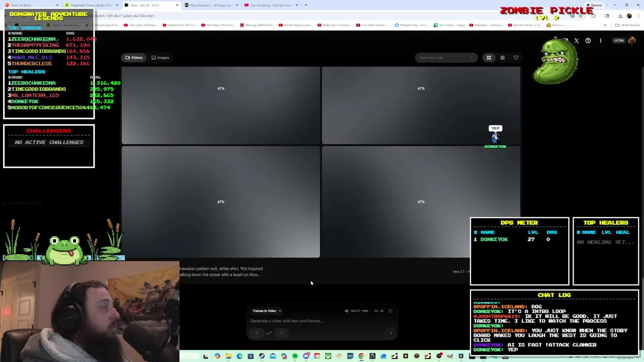
Task: Open Discord from the taskbar
Action: click(306, 356)
